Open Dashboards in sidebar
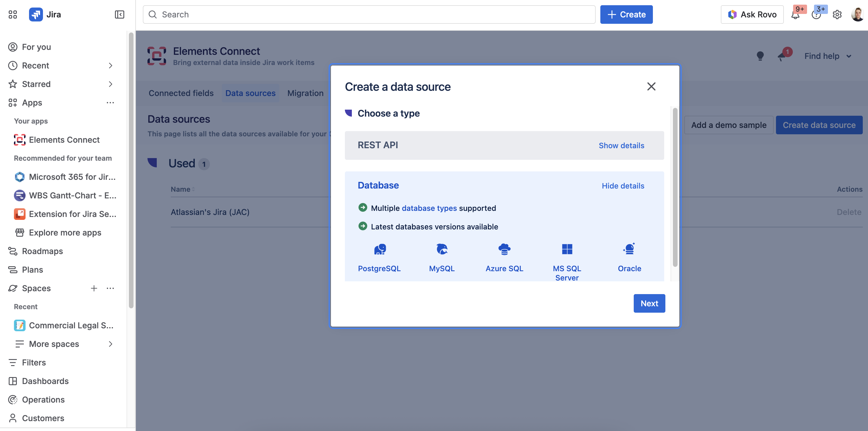 point(45,381)
